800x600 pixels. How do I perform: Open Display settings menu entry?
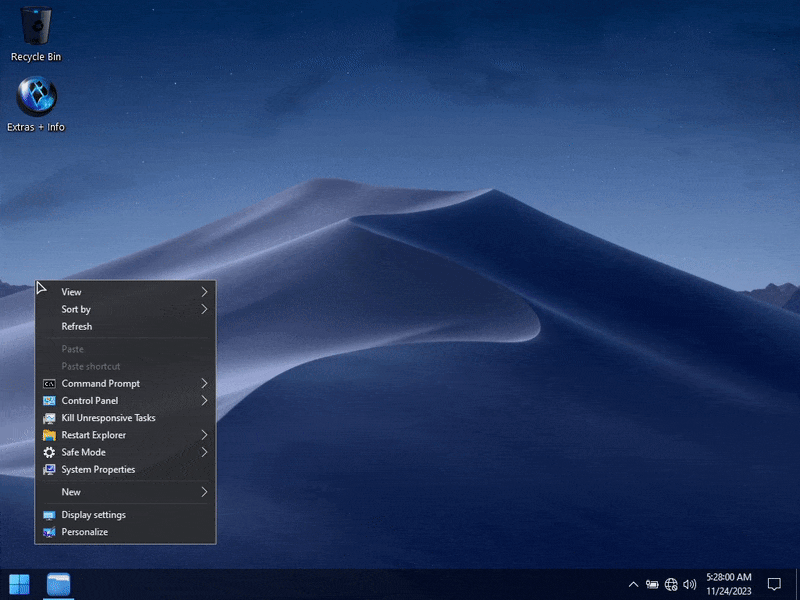pos(126,515)
